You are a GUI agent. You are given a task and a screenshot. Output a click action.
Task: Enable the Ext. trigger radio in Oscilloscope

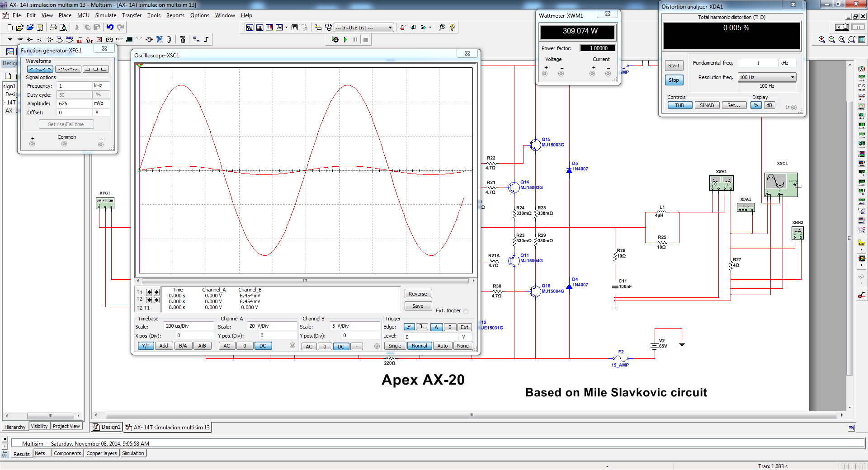(466, 311)
